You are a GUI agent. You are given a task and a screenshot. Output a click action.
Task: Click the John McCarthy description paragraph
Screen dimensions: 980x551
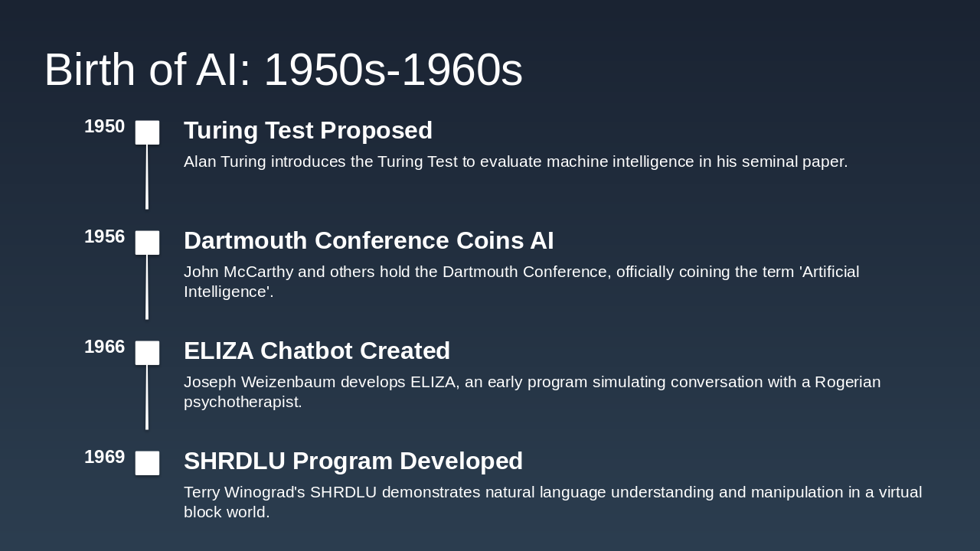point(521,282)
